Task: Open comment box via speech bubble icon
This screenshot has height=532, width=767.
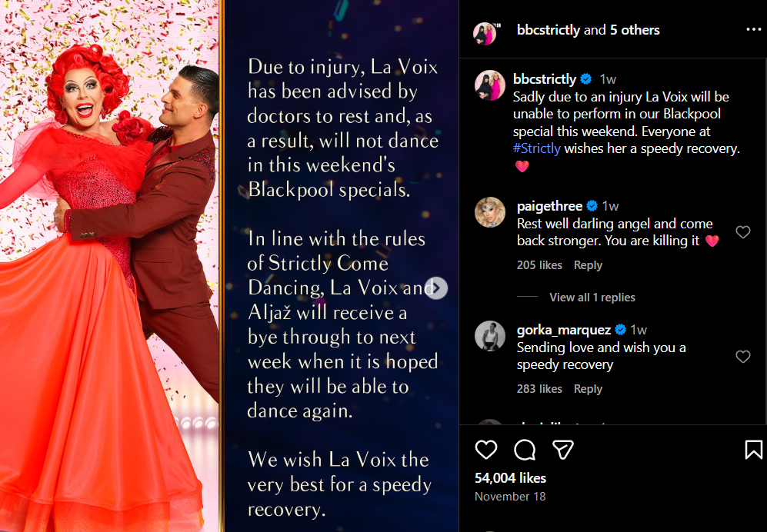Action: (x=525, y=450)
